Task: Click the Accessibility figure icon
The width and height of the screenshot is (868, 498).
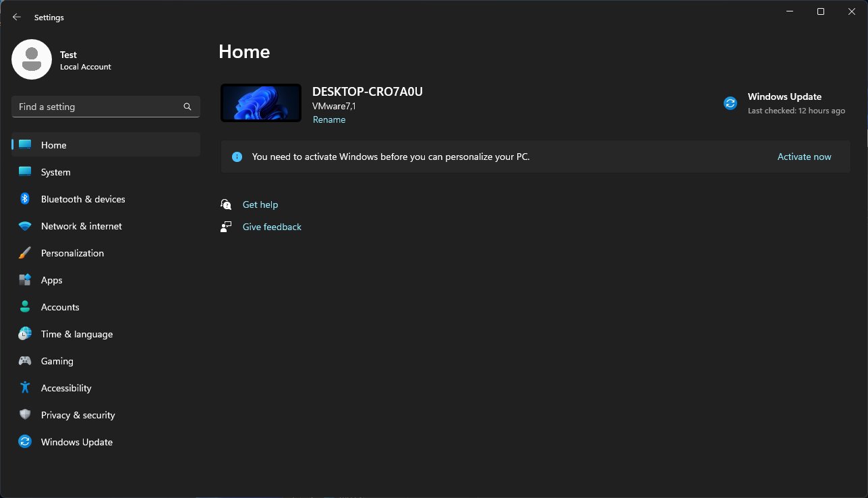Action: tap(25, 388)
